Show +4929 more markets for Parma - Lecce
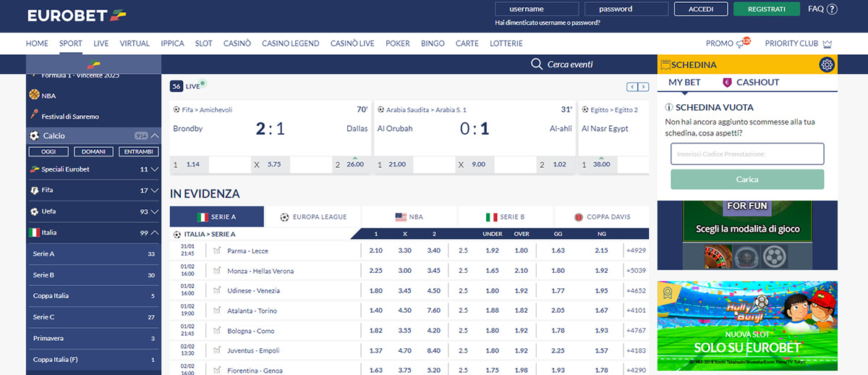 point(636,250)
